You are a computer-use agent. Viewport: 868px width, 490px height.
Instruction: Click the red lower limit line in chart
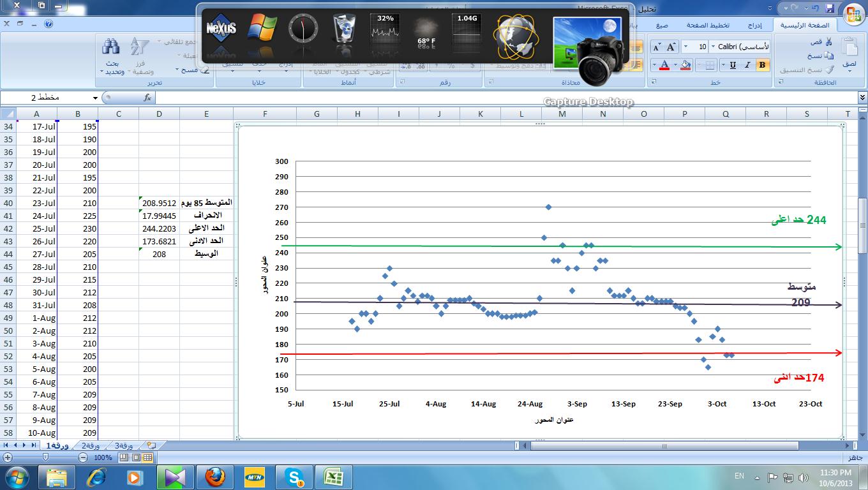(x=562, y=353)
